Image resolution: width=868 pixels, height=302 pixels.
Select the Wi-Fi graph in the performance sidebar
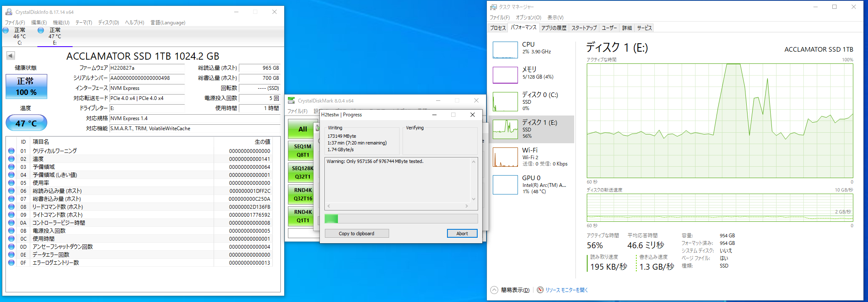505,157
